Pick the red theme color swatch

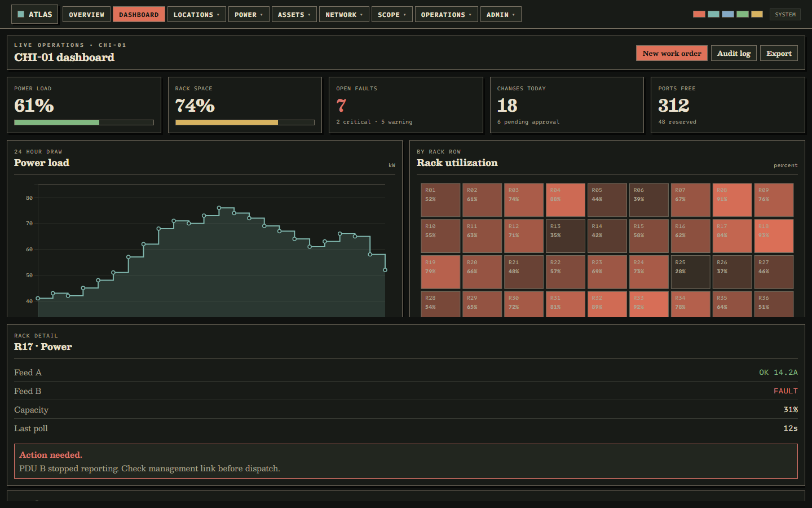(x=699, y=14)
